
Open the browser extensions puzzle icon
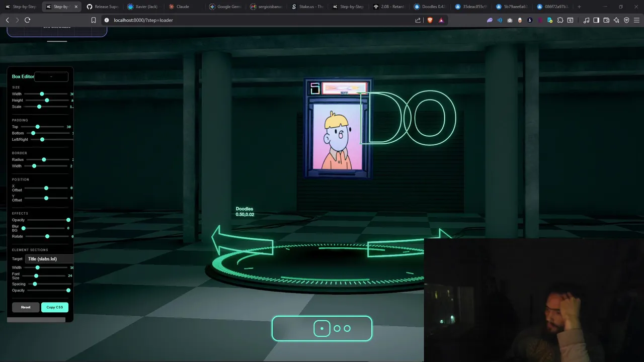tap(560, 20)
